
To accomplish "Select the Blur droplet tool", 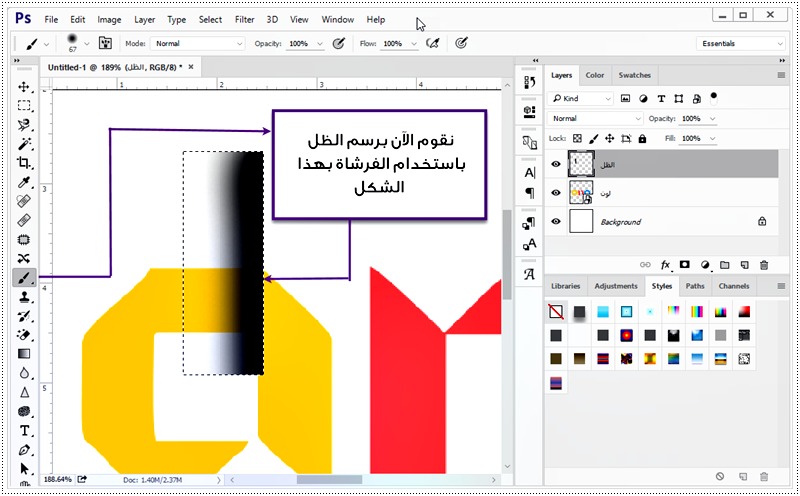I will pyautogui.click(x=24, y=373).
